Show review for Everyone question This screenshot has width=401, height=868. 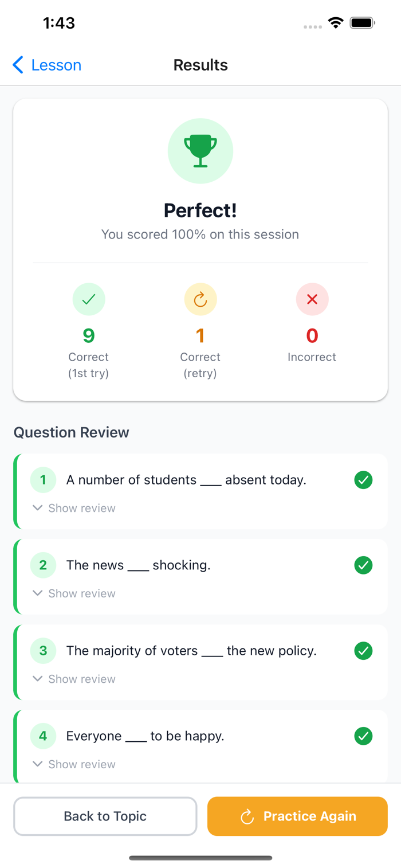point(74,764)
